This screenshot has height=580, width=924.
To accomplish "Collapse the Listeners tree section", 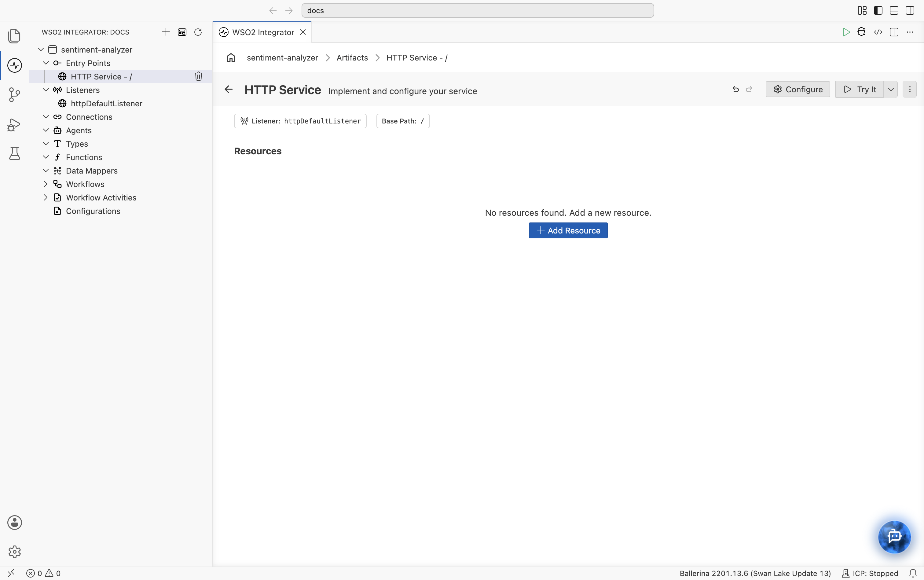I will click(x=46, y=90).
